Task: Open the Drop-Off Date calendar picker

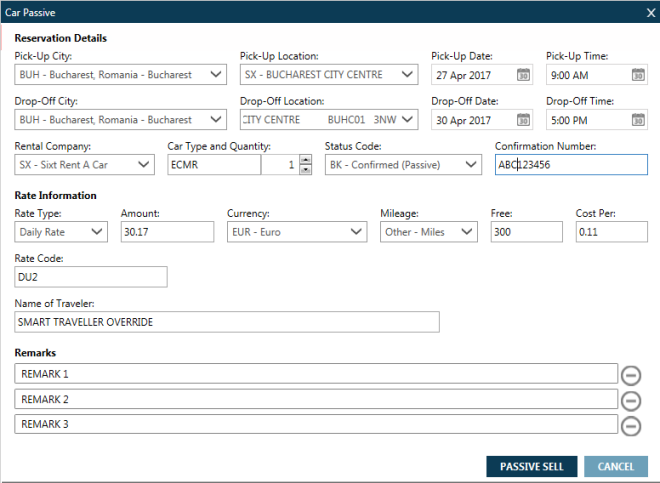Action: click(x=523, y=120)
